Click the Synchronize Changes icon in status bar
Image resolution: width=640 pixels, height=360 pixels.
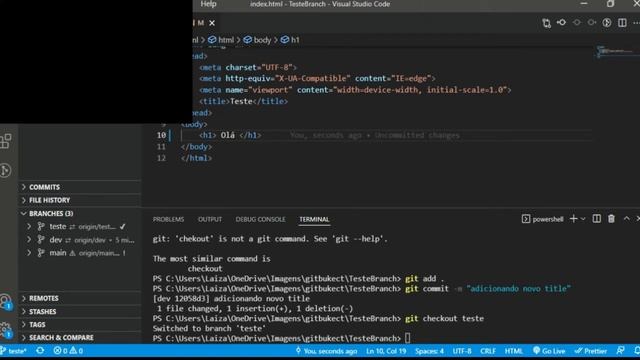(x=40, y=351)
